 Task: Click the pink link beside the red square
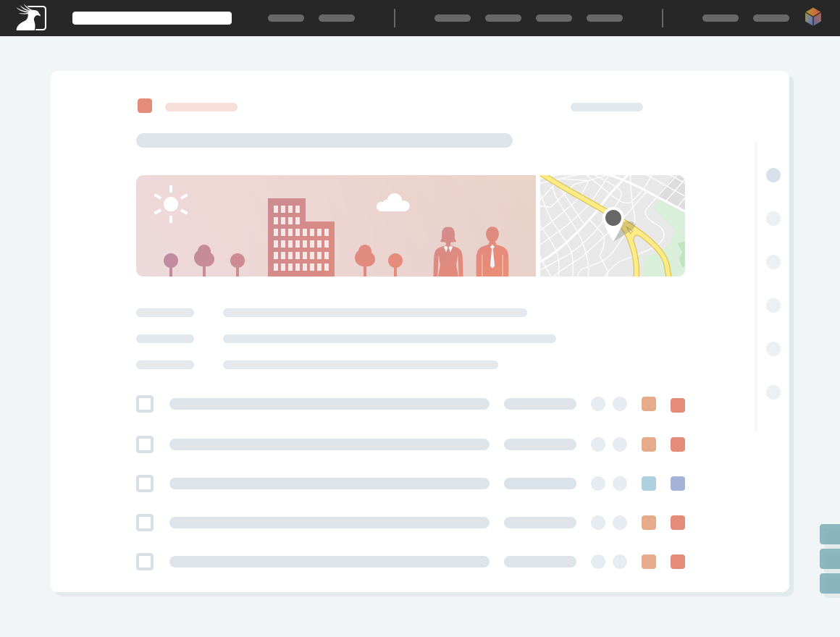[201, 107]
